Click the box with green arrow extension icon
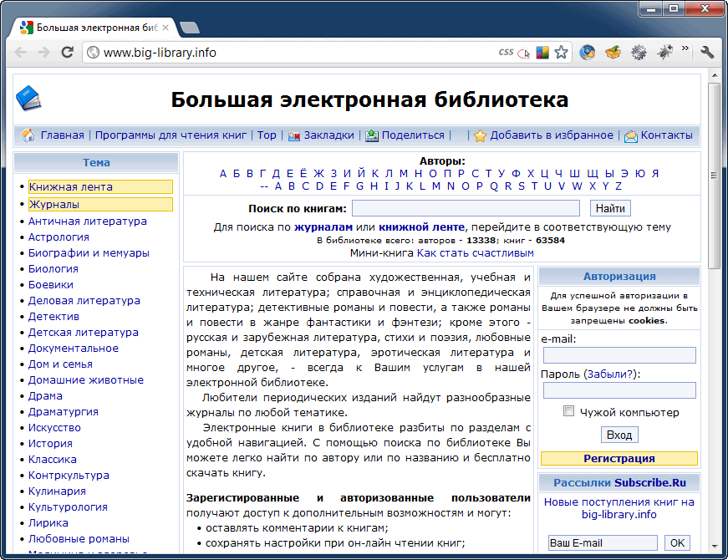 [x=613, y=53]
